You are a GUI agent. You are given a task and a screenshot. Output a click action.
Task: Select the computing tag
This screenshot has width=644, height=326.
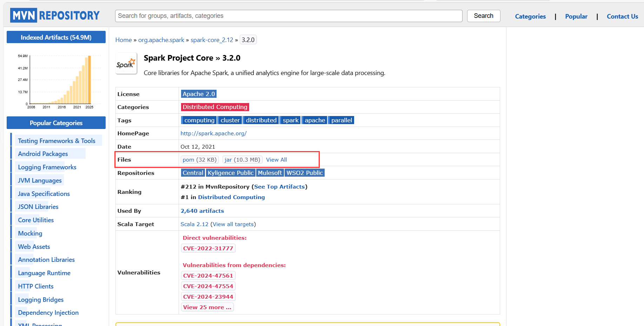point(199,120)
